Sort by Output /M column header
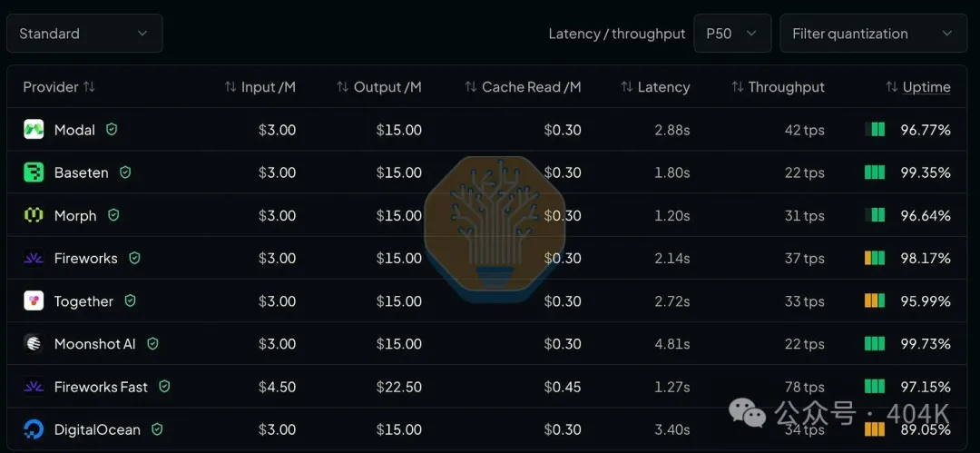The image size is (980, 453). pos(378,87)
